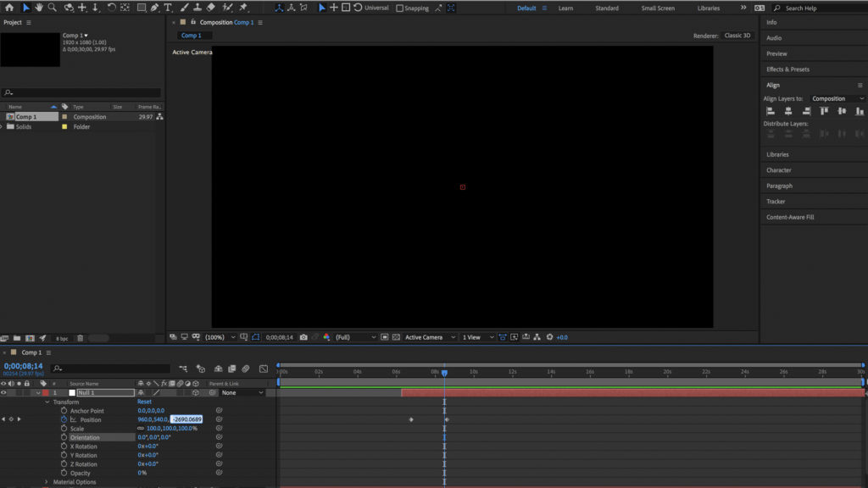Choose the Eraser tool
Image resolution: width=868 pixels, height=488 pixels.
click(212, 8)
